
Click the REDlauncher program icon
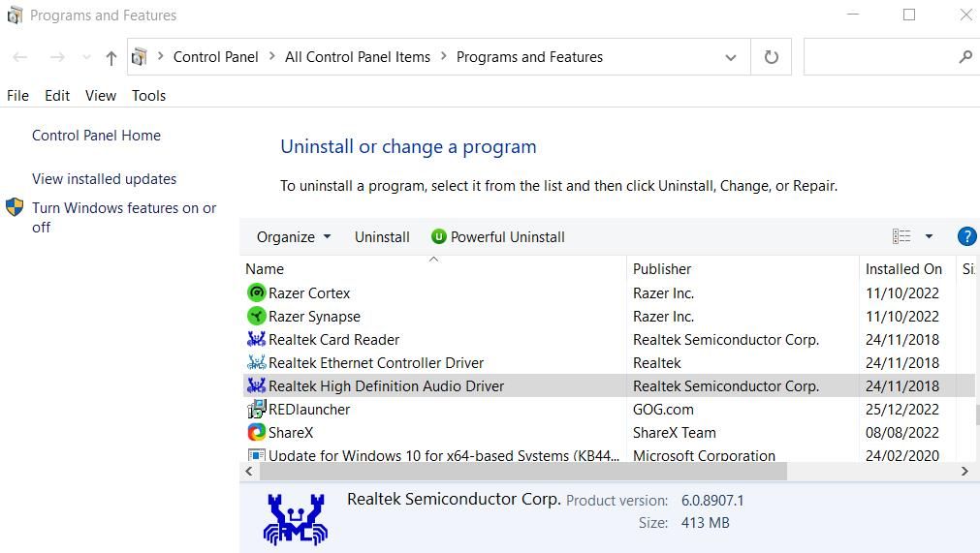click(x=256, y=409)
